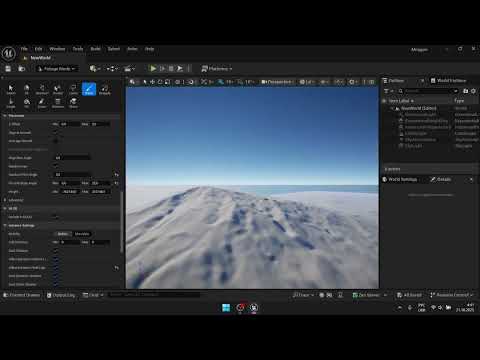Open the File menu

tap(24, 49)
